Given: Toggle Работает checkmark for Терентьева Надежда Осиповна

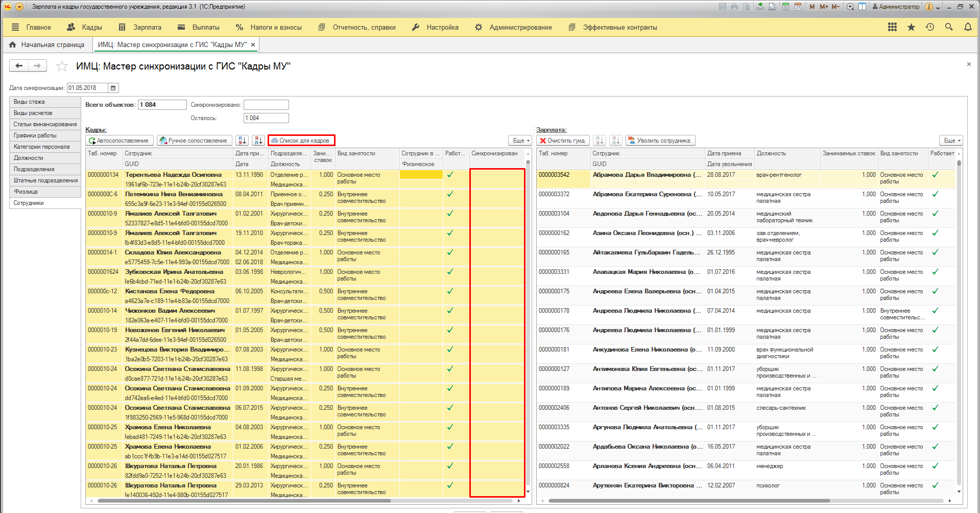Looking at the screenshot, I should (450, 175).
